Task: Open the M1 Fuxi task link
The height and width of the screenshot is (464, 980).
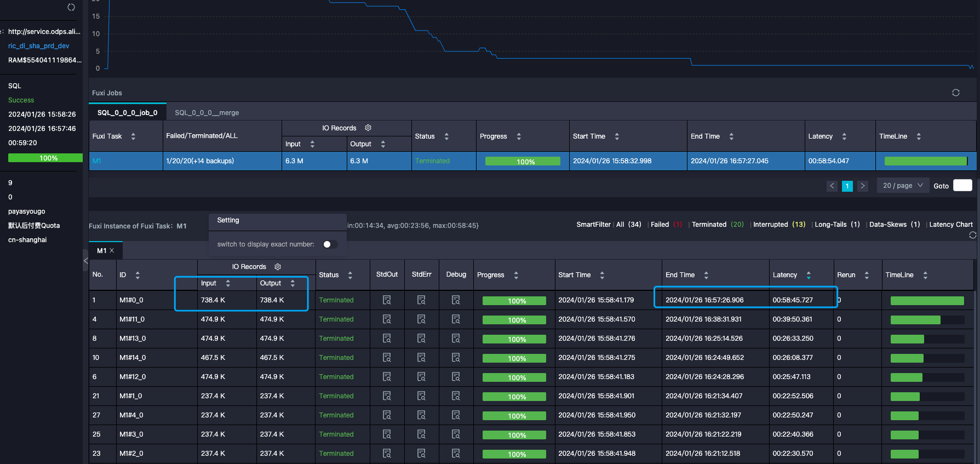Action: coord(96,161)
